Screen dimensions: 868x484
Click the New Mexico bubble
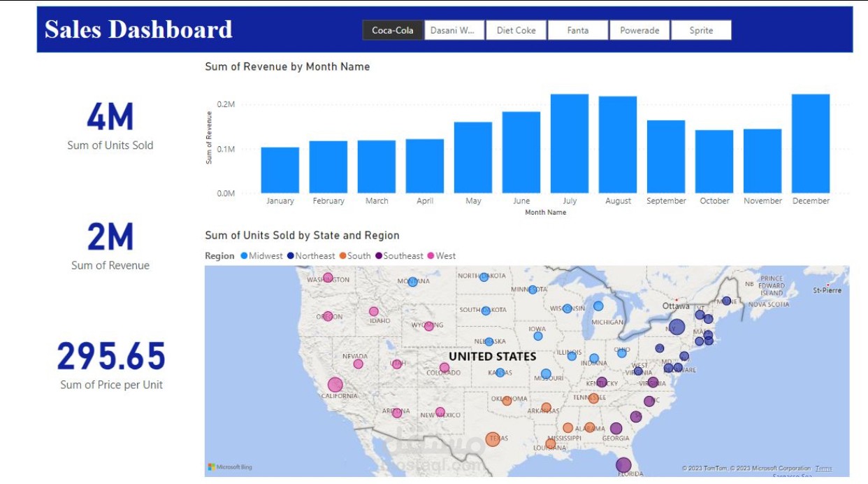440,412
